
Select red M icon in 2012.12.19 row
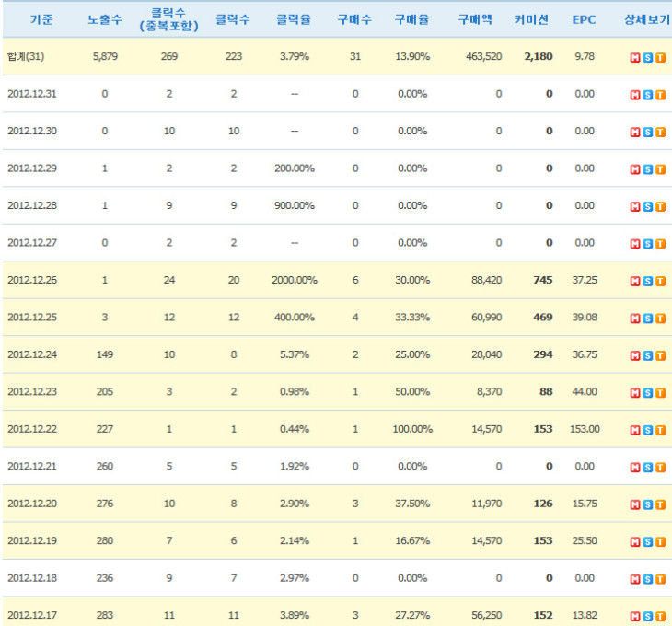point(635,541)
